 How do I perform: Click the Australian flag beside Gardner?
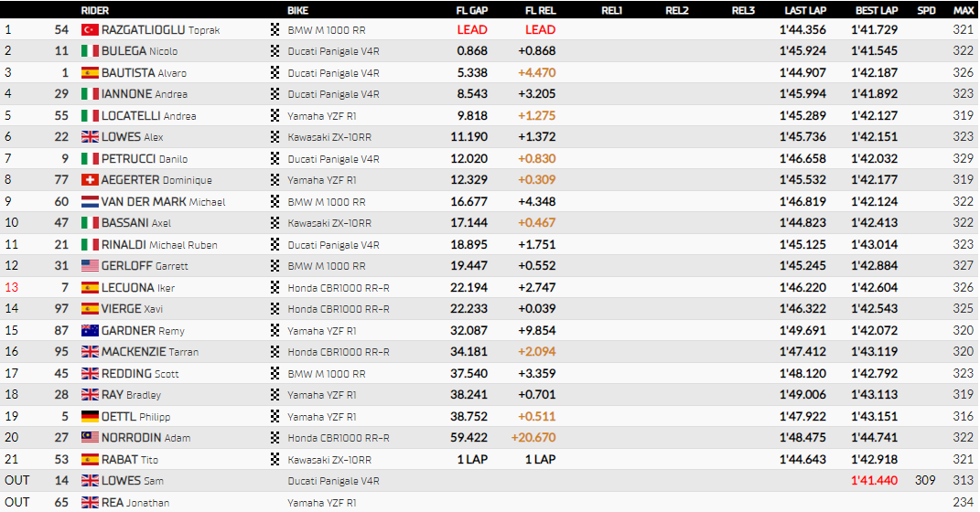click(x=90, y=331)
